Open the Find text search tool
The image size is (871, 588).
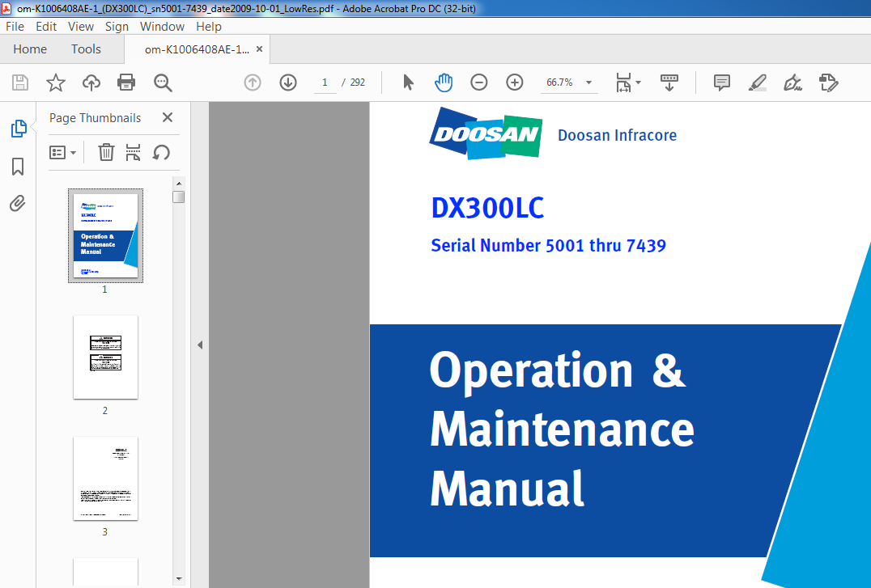pyautogui.click(x=163, y=82)
